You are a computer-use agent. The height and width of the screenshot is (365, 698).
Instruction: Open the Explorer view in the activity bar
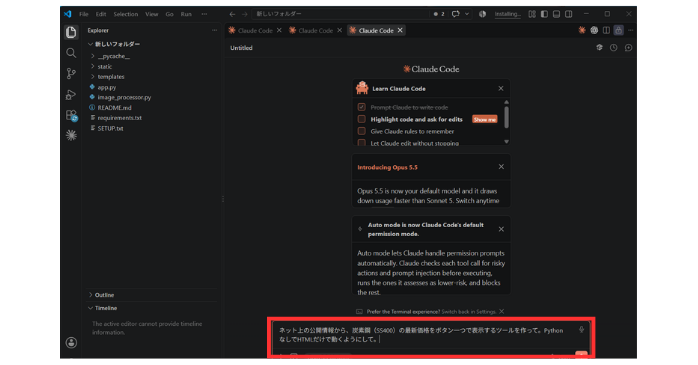(x=71, y=32)
